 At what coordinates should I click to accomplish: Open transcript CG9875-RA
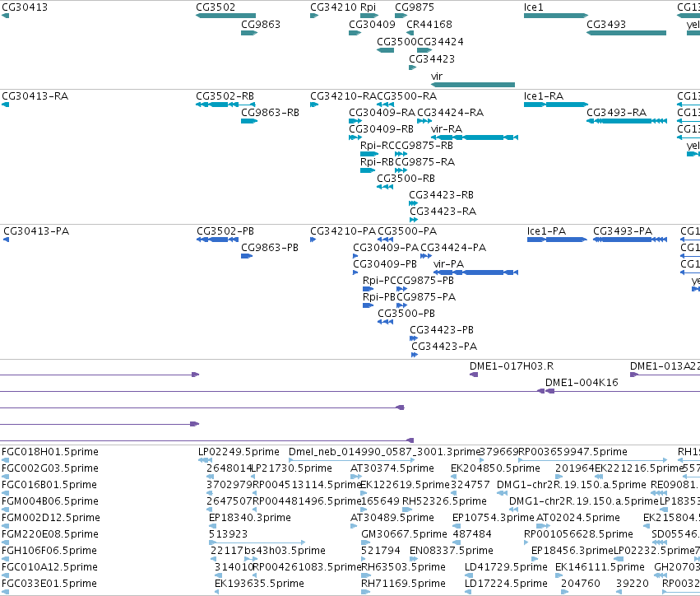click(x=425, y=162)
